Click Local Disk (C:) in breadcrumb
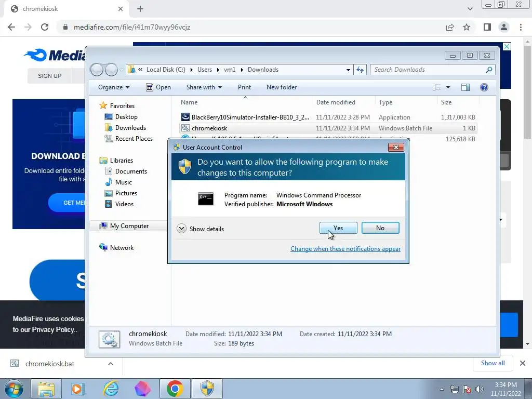The image size is (532, 399). (x=166, y=70)
